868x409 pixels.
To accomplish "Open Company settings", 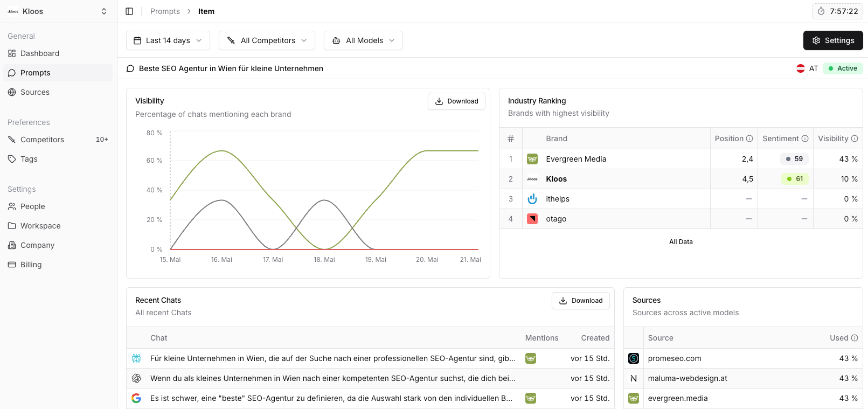I will click(58, 245).
